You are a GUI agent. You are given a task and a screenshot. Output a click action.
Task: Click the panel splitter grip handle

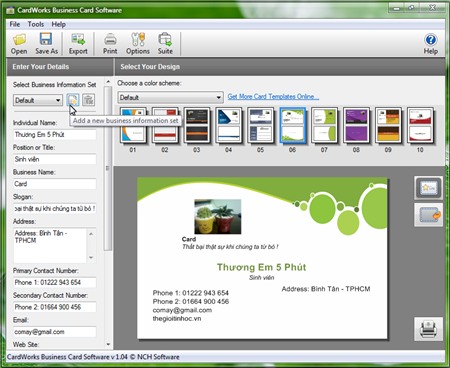[x=108, y=168]
